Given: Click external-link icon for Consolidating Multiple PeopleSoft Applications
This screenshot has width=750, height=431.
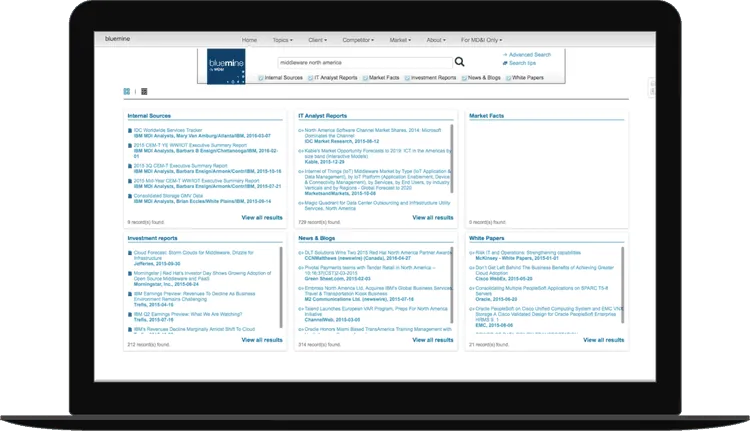Looking at the screenshot, I should click(x=472, y=288).
